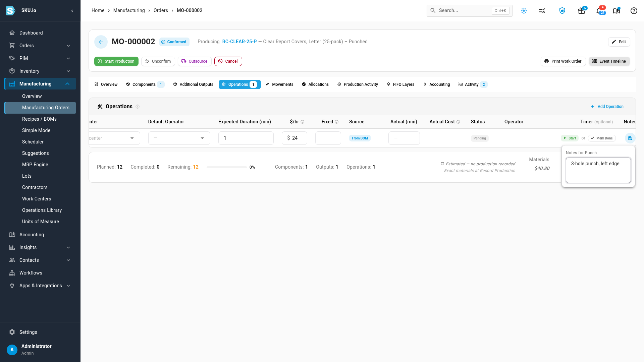Viewport: 644px width, 362px height.
Task: Open the book documentation icon
Action: (616, 11)
